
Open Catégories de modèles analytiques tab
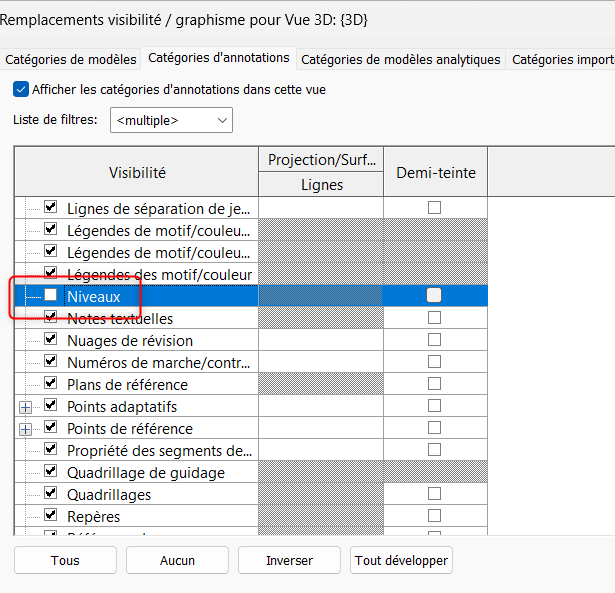pyautogui.click(x=401, y=59)
